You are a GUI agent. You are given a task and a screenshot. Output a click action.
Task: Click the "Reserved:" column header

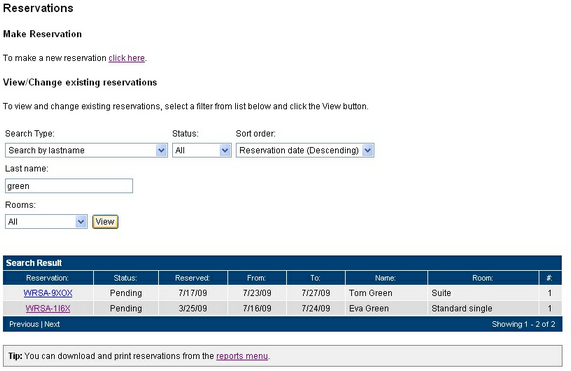pyautogui.click(x=192, y=278)
